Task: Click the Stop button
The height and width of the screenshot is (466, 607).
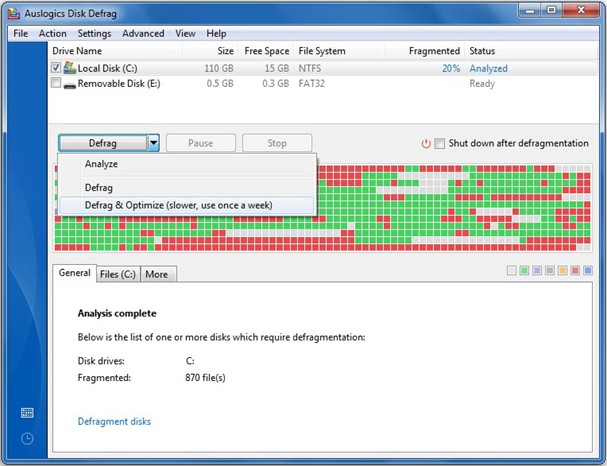Action: point(277,143)
